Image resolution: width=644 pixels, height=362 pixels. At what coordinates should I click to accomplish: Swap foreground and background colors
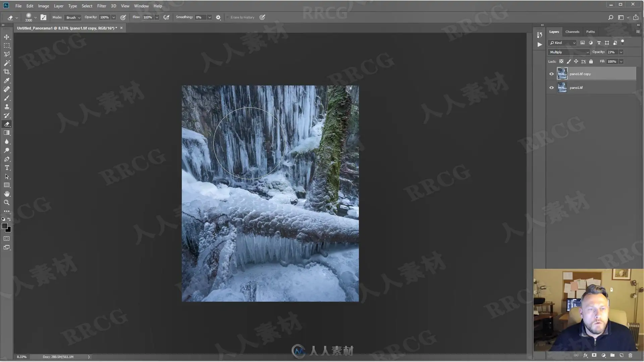9,219
